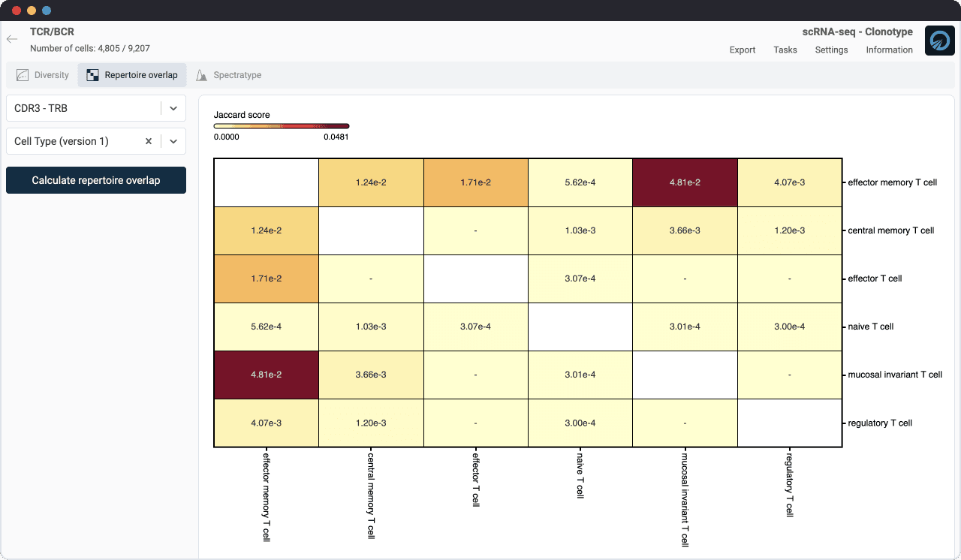
Task: Click the Diversity tab chart icon
Action: [23, 75]
